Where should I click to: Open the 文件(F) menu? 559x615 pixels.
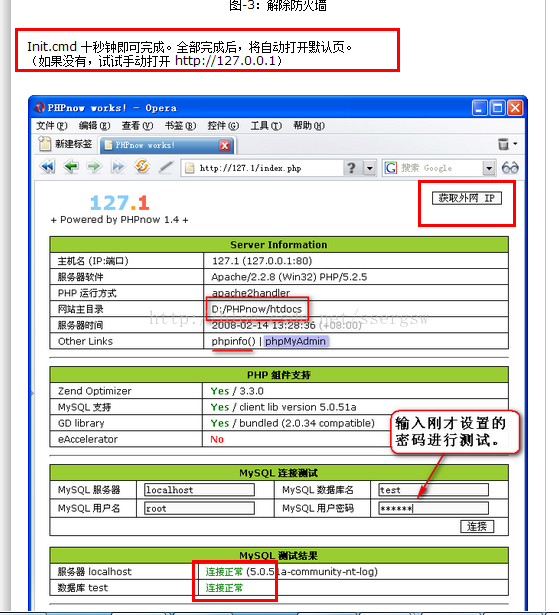click(52, 126)
